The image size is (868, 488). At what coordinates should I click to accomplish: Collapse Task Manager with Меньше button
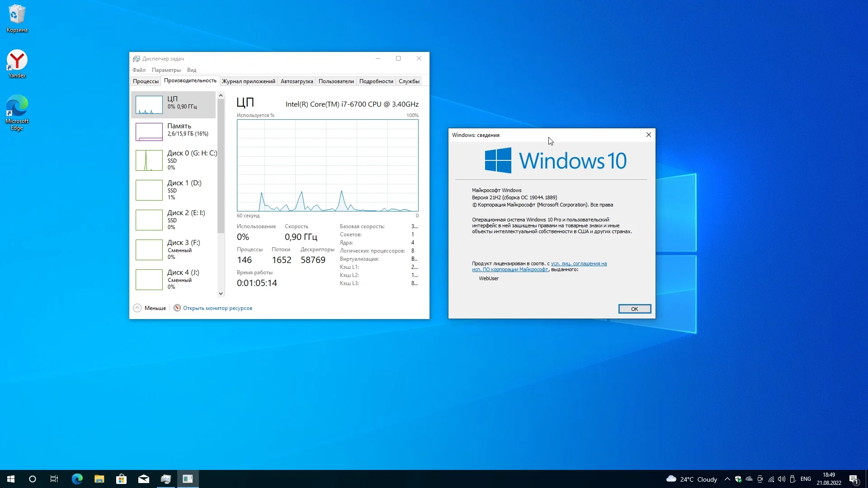pyautogui.click(x=150, y=308)
